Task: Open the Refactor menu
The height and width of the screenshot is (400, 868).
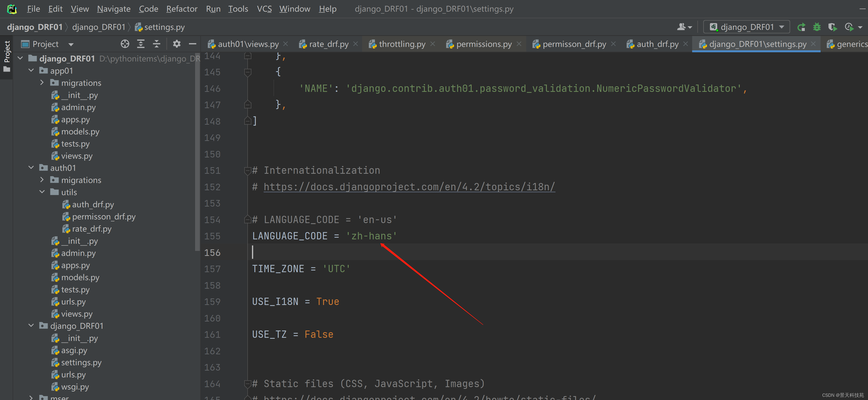Action: tap(182, 9)
